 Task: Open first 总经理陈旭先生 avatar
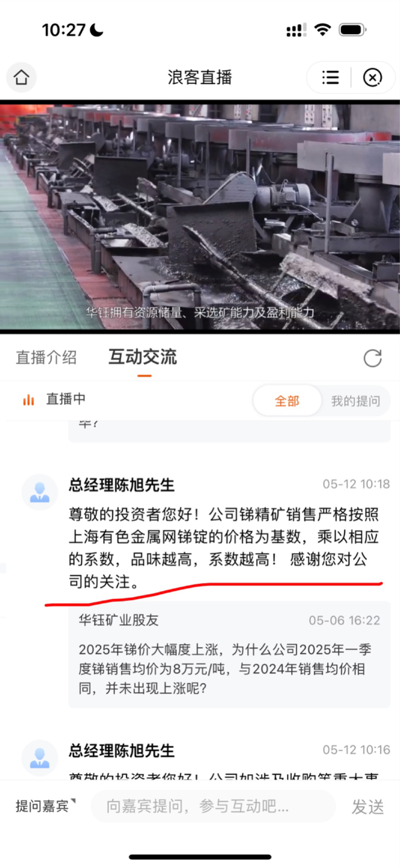tap(40, 492)
